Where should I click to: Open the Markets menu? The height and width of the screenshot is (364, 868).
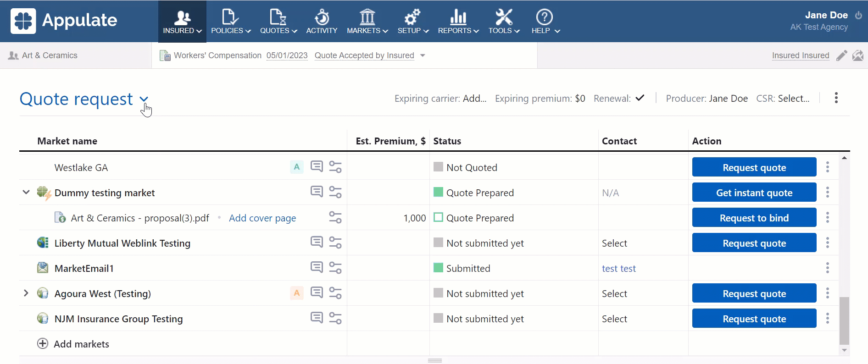click(367, 22)
